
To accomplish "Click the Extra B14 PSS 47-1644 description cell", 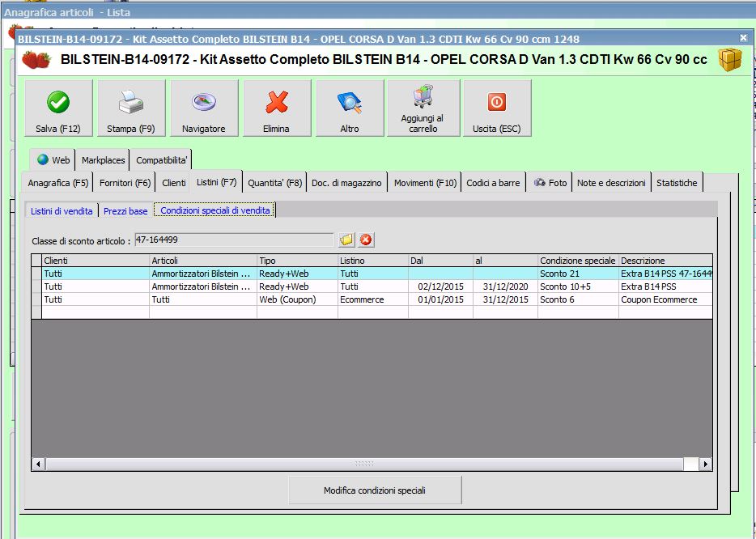I will [665, 274].
